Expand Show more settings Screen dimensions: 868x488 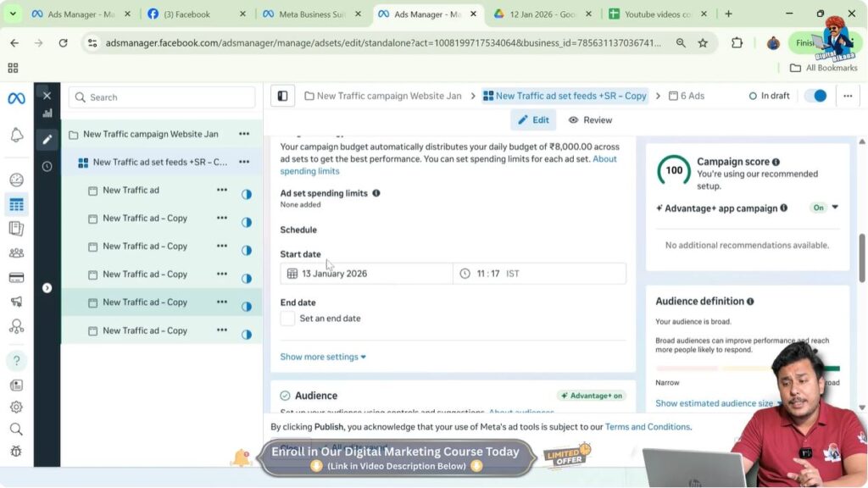click(323, 357)
